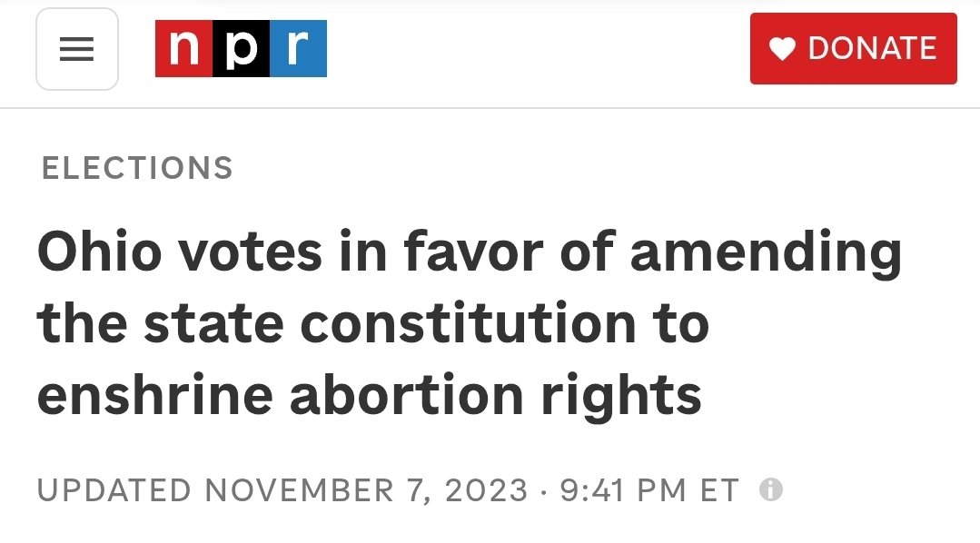Click the NPR logo to go home
980x543 pixels.
tap(241, 49)
